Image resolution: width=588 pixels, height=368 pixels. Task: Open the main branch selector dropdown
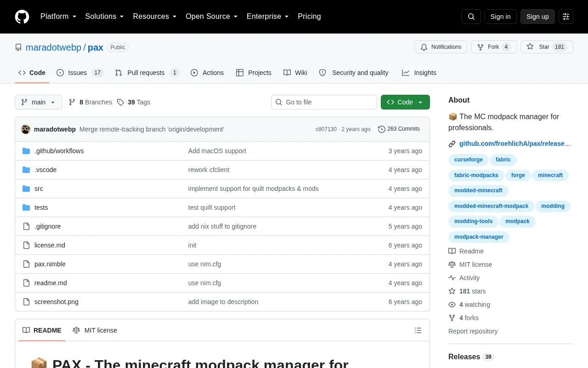coord(39,102)
